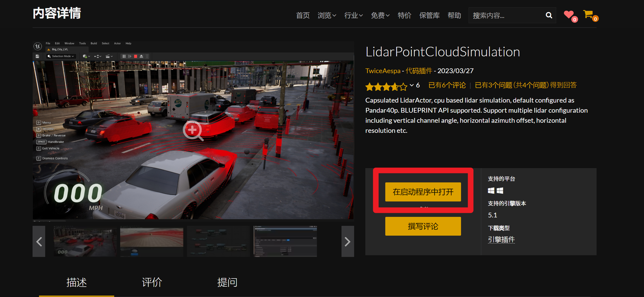
Task: Select the first city street thumbnail
Action: tap(85, 241)
